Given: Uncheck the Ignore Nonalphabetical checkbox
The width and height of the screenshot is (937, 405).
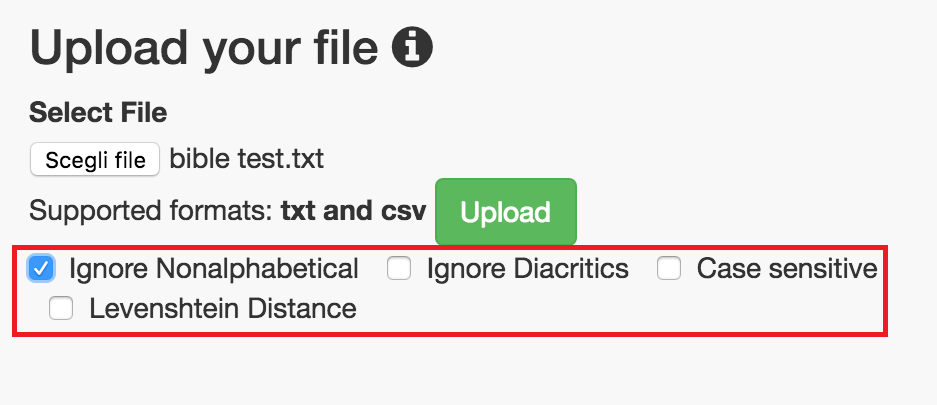Looking at the screenshot, I should pyautogui.click(x=41, y=268).
